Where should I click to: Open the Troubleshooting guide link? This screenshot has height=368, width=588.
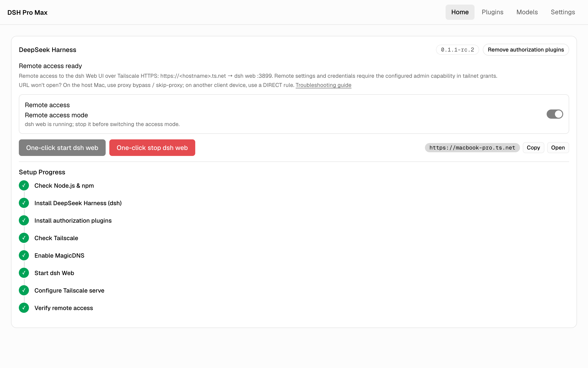(323, 85)
